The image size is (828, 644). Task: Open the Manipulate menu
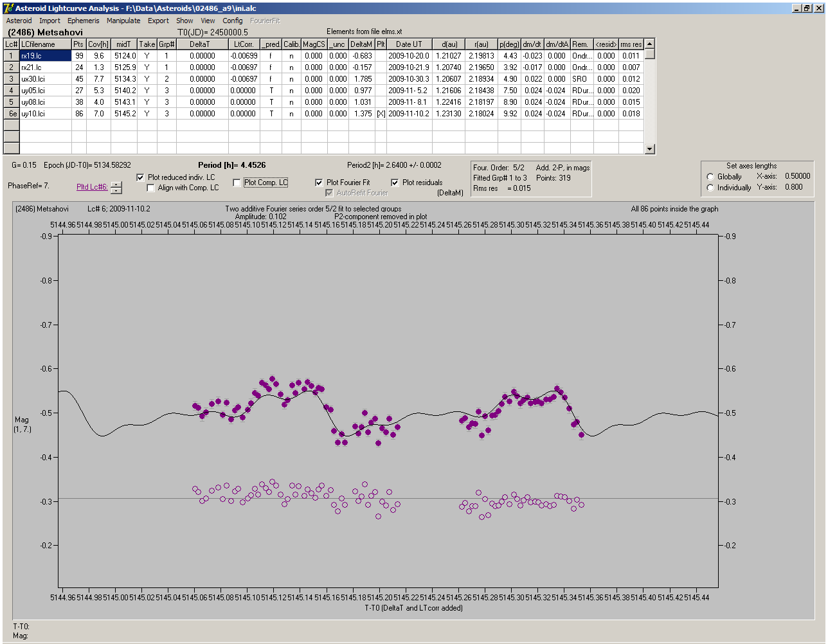(x=123, y=21)
